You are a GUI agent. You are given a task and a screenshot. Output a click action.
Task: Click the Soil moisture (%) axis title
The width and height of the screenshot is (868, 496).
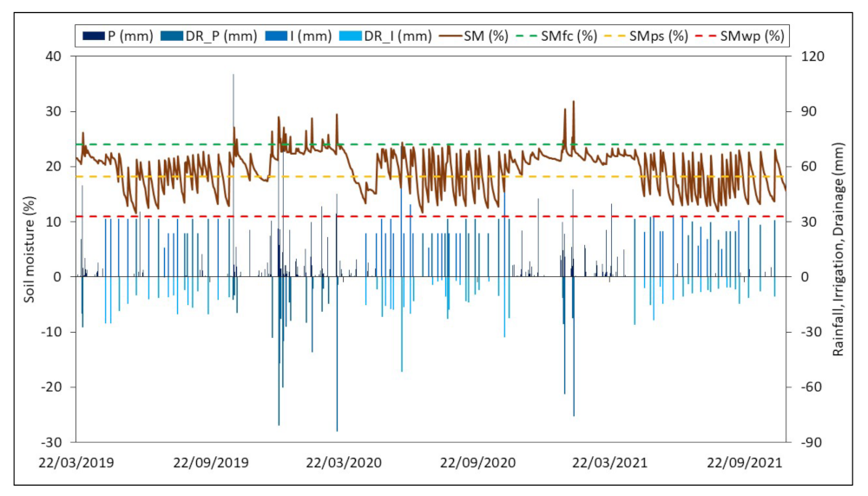(x=29, y=249)
